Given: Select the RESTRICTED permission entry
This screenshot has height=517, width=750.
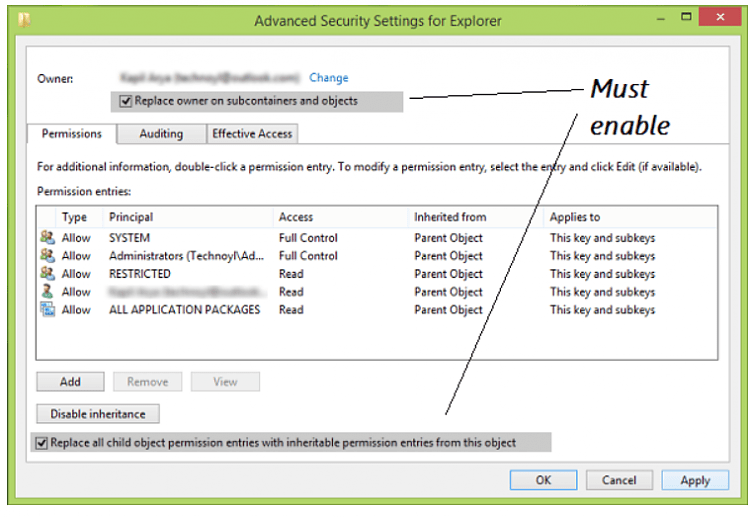Looking at the screenshot, I should [377, 274].
